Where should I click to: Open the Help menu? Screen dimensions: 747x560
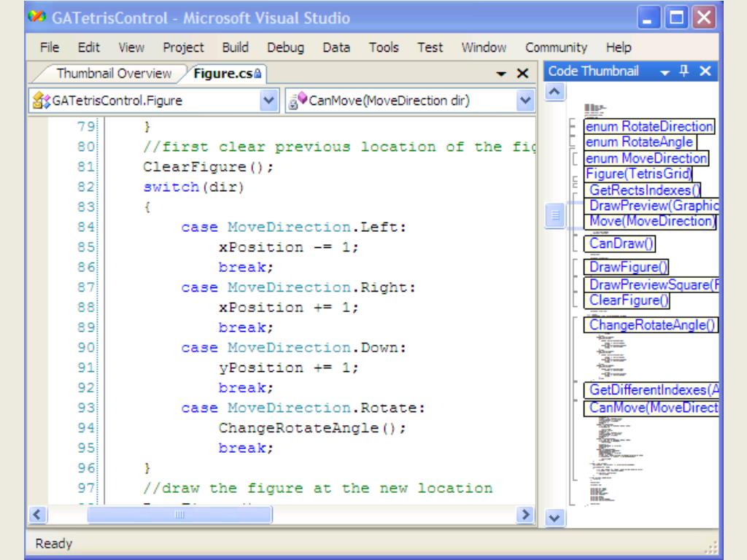click(619, 47)
